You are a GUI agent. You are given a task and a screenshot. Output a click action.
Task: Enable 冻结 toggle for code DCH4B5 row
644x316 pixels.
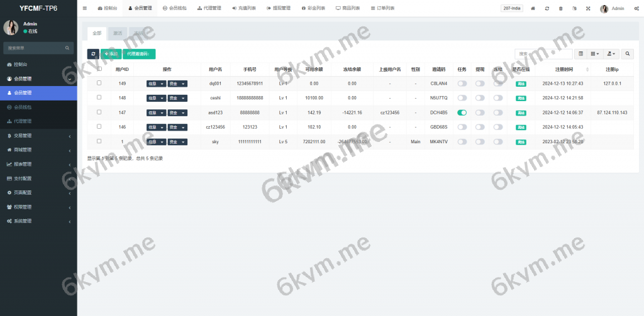(x=498, y=112)
